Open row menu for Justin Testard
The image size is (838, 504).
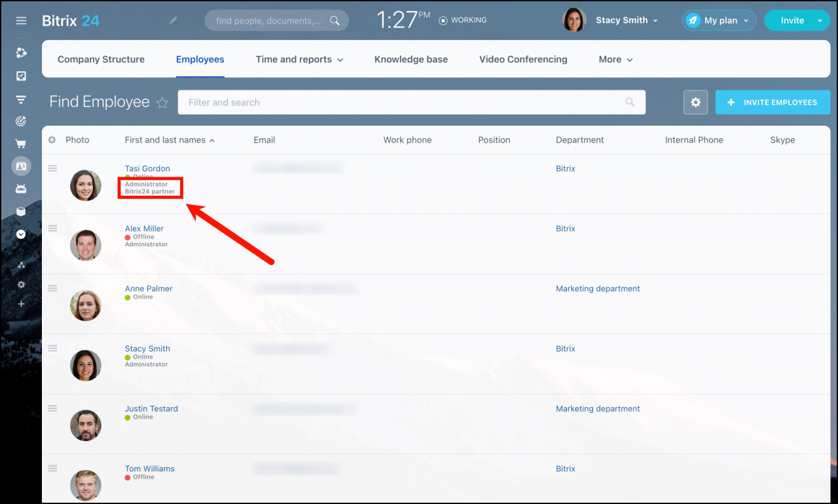52,408
